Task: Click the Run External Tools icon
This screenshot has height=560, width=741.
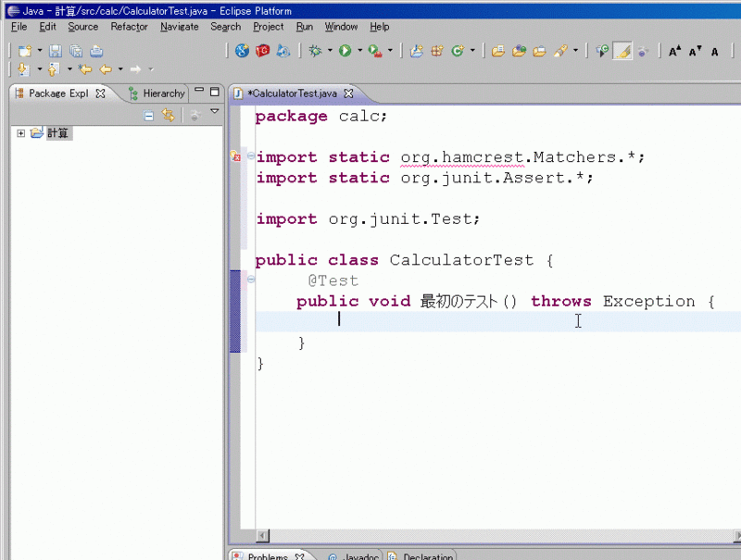Action: (x=375, y=51)
